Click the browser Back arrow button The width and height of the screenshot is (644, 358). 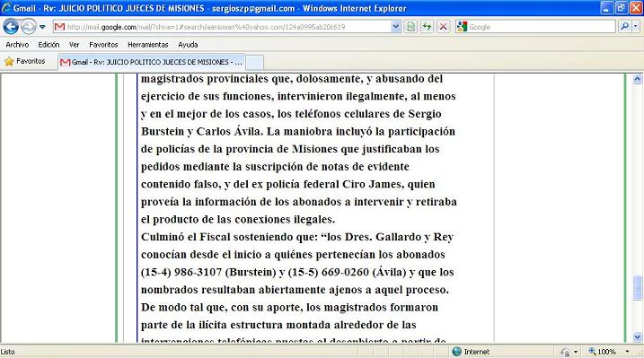tap(11, 27)
